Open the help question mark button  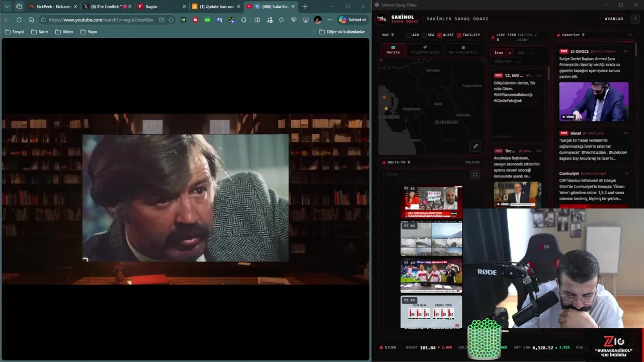(x=634, y=19)
